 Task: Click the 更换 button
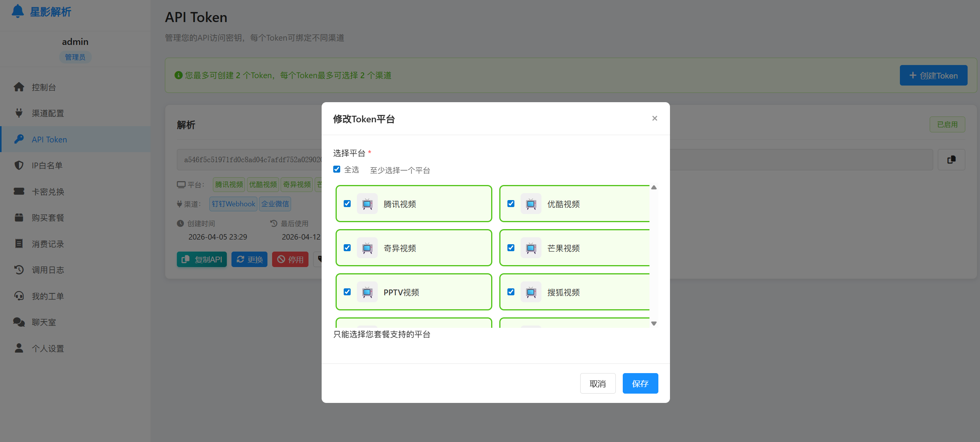pos(249,259)
